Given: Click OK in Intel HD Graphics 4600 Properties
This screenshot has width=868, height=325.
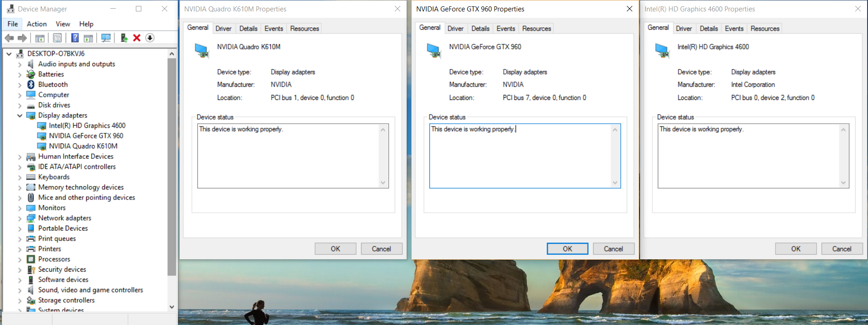Looking at the screenshot, I should click(x=796, y=249).
